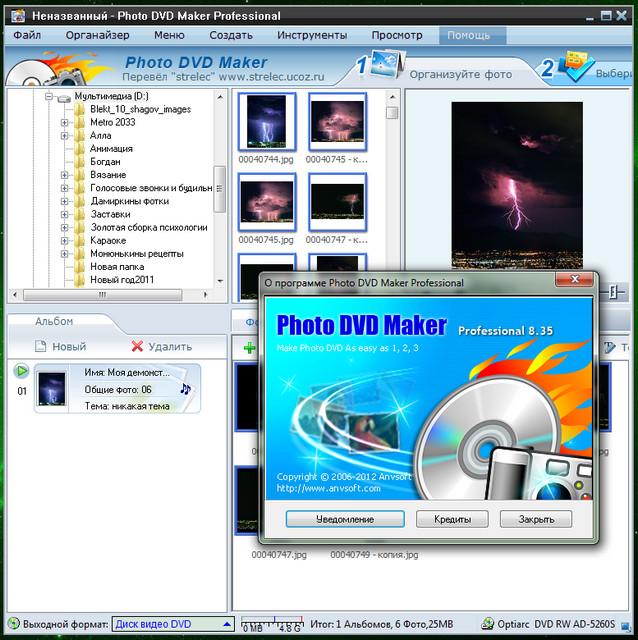Select thumbnail 00040745.jpg
This screenshot has height=640, width=638.
pos(267,202)
